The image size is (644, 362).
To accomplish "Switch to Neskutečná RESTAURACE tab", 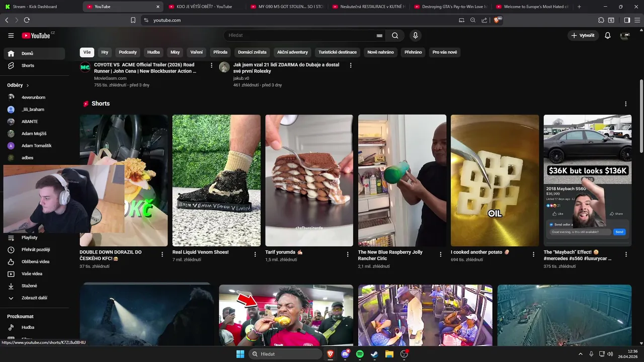I will [368, 7].
